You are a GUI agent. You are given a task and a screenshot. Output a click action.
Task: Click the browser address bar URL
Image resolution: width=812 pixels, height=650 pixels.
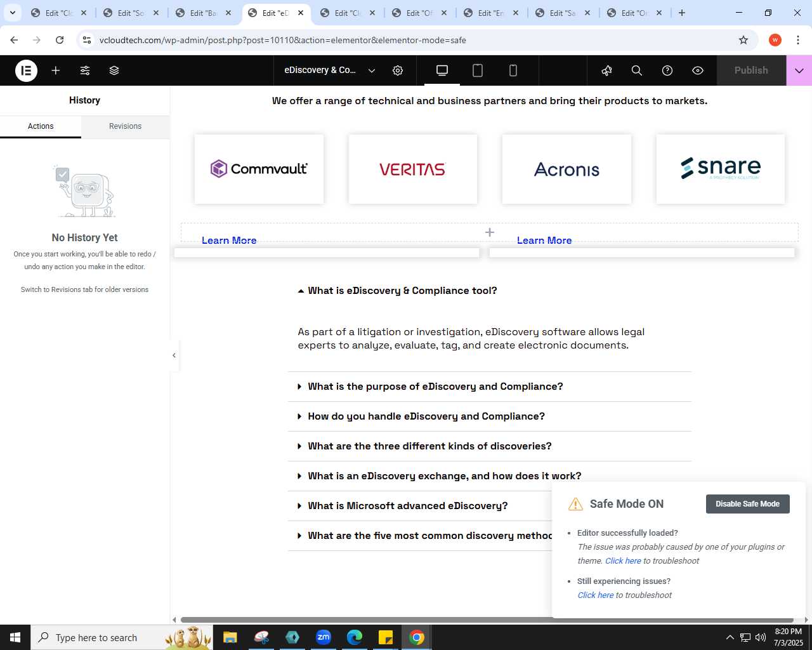coord(283,40)
